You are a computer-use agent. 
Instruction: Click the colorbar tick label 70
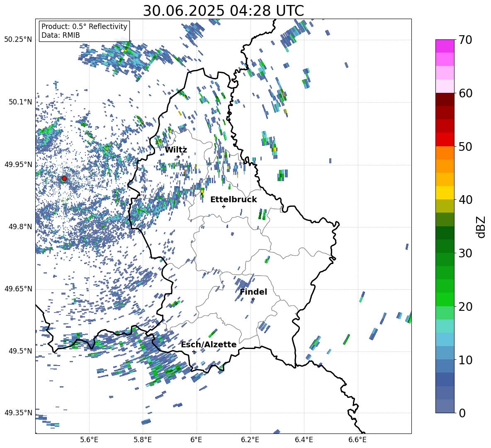click(x=465, y=40)
